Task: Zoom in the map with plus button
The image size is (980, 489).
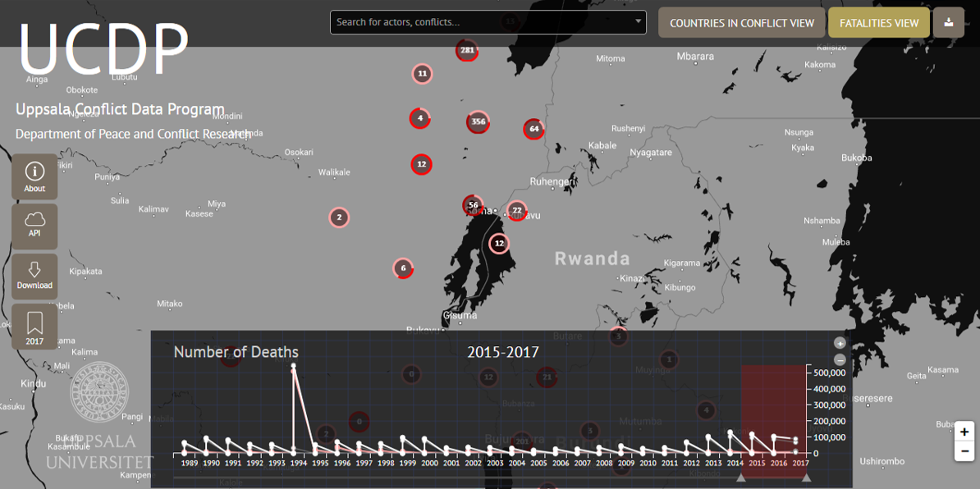Action: tap(964, 432)
